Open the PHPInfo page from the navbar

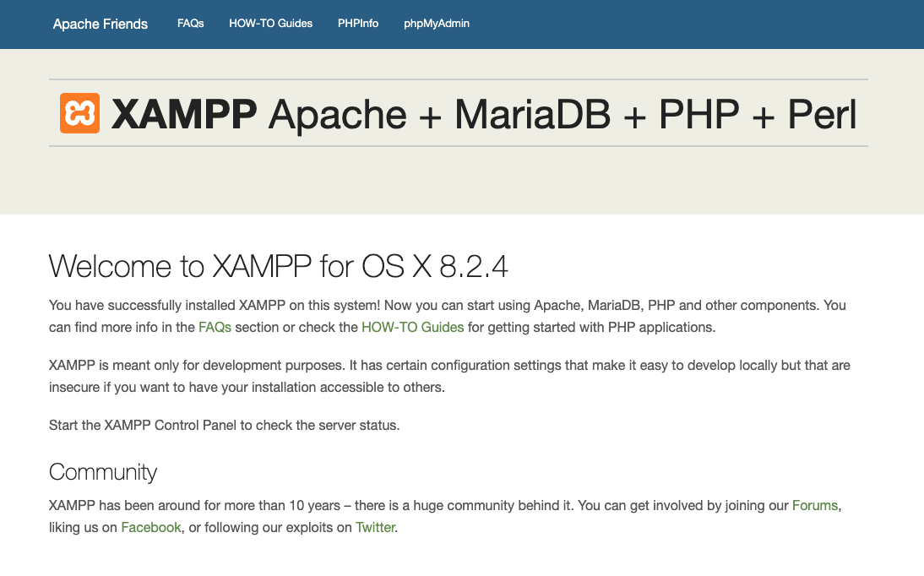click(358, 24)
